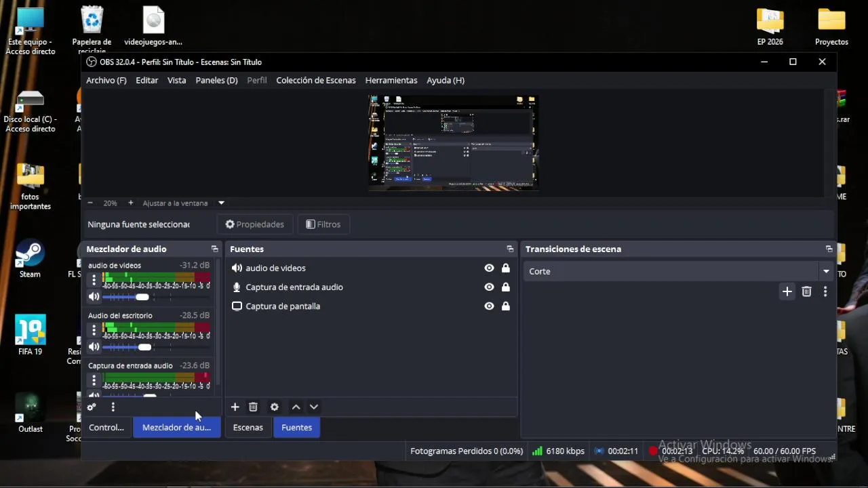Toggle lock on Captura de entrada audio source

point(505,287)
